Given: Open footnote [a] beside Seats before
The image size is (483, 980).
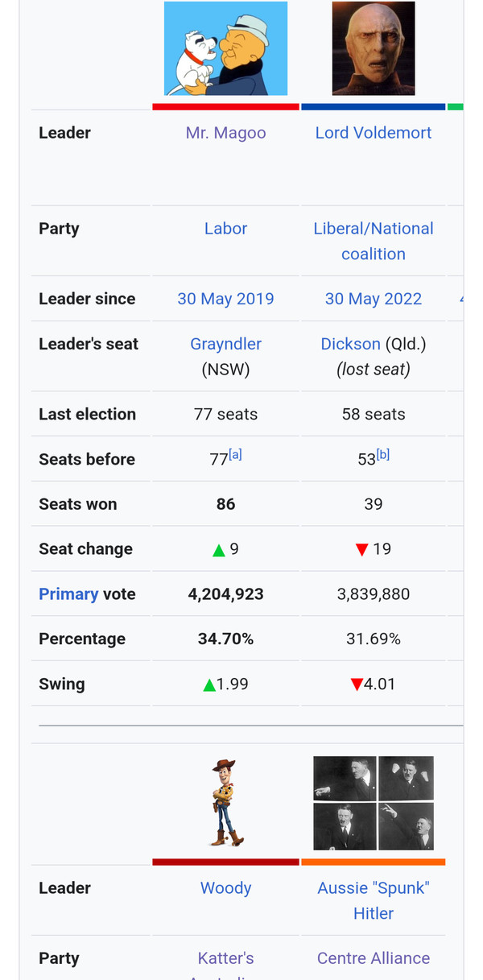Looking at the screenshot, I should click(235, 454).
